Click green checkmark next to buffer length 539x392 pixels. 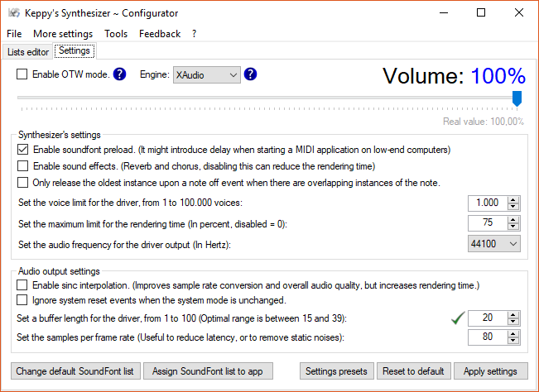[455, 318]
